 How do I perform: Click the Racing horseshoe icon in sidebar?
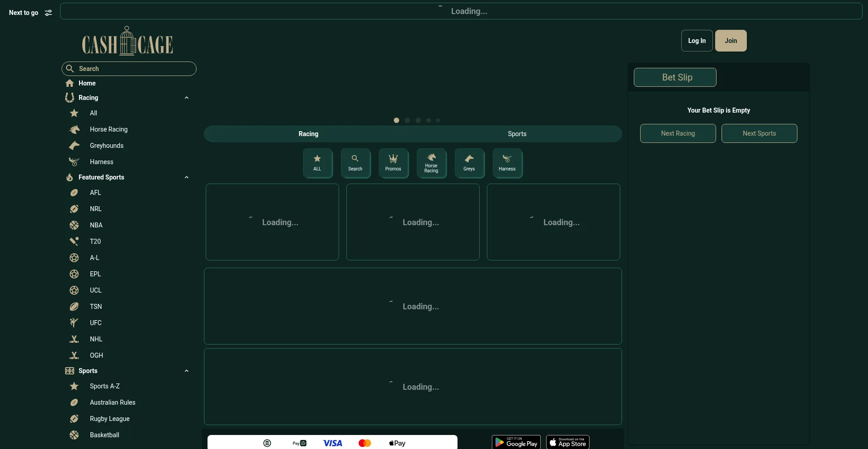pyautogui.click(x=70, y=98)
